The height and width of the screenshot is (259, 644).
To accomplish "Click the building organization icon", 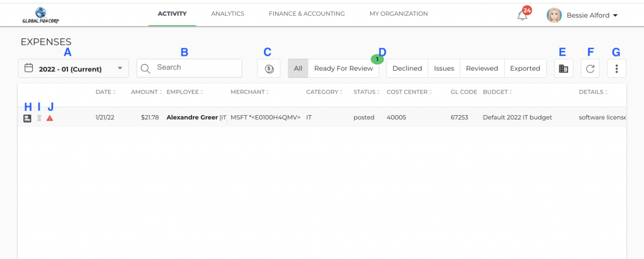I will coord(564,68).
